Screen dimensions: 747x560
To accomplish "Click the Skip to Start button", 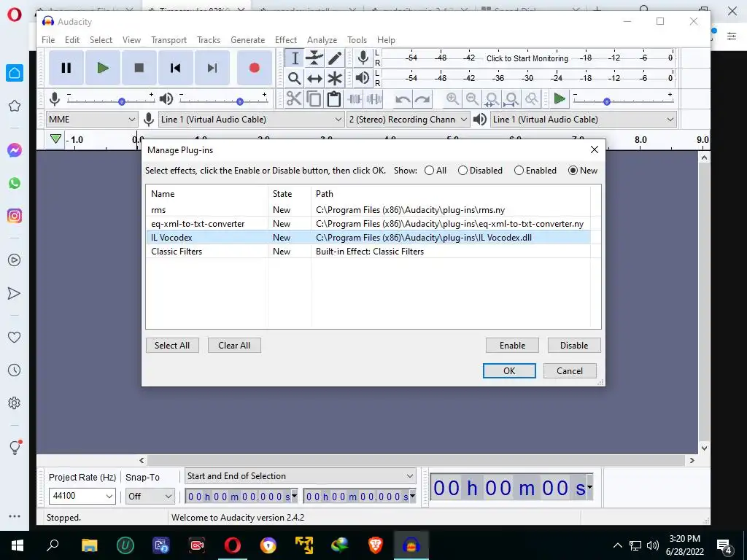I will pyautogui.click(x=175, y=68).
